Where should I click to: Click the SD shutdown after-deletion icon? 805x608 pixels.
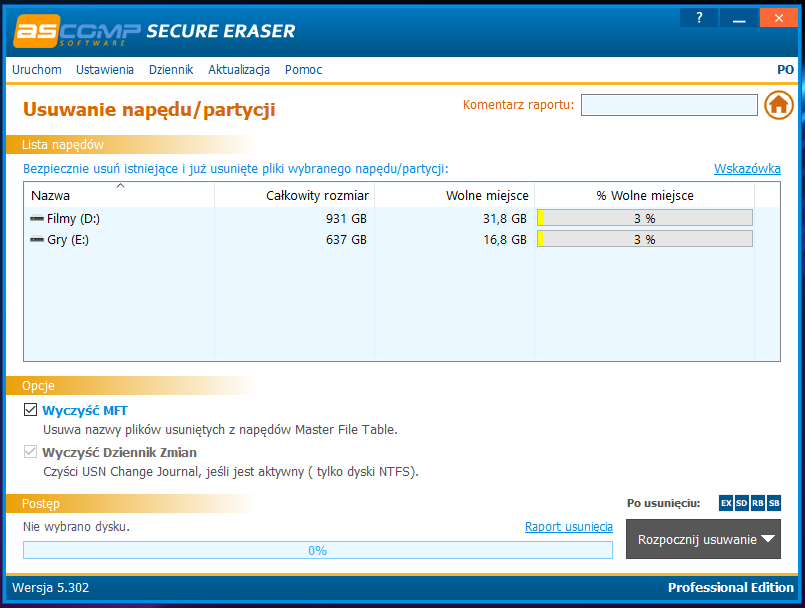coord(742,503)
